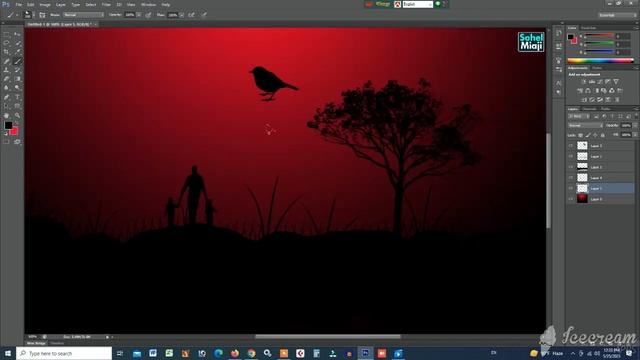
Task: Add a Brightness/Contrast adjustment
Action: tap(584, 82)
